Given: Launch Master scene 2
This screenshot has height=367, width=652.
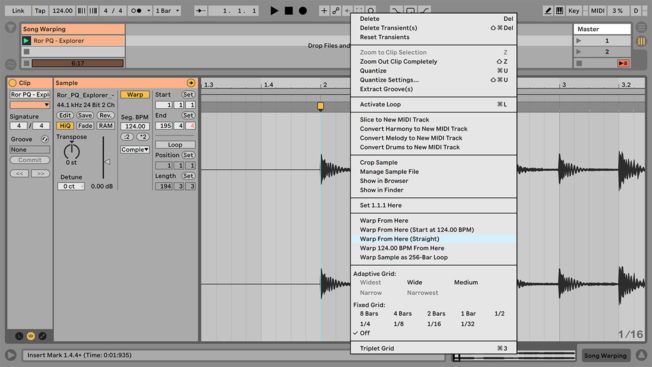Looking at the screenshot, I should click(578, 52).
